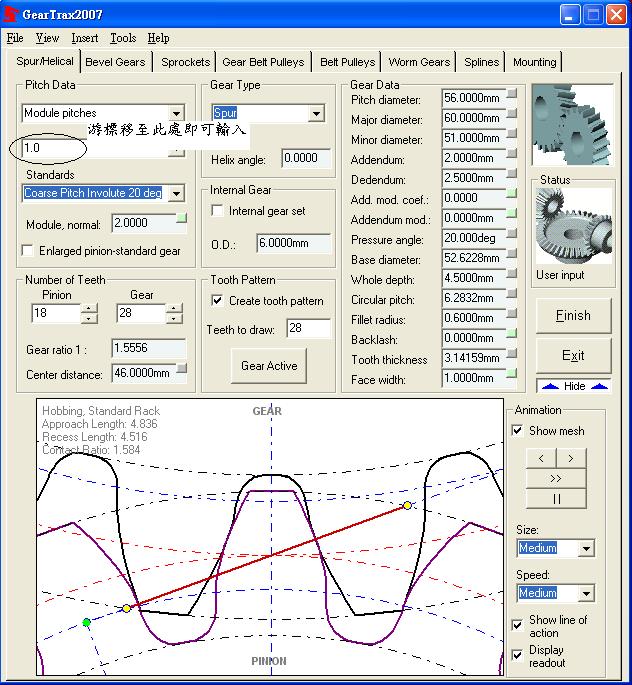Click the small button beside Tooth thickness
632x685 pixels.
[x=511, y=353]
